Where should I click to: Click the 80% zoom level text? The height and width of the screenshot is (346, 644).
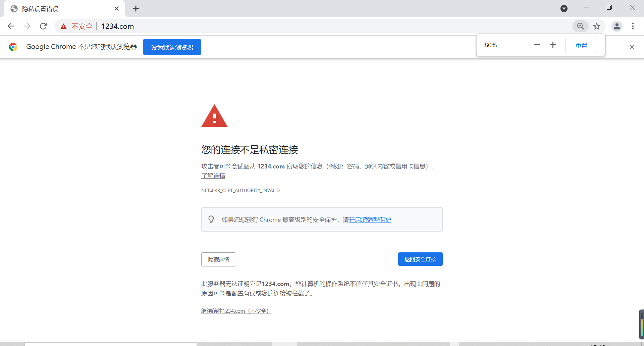[491, 45]
